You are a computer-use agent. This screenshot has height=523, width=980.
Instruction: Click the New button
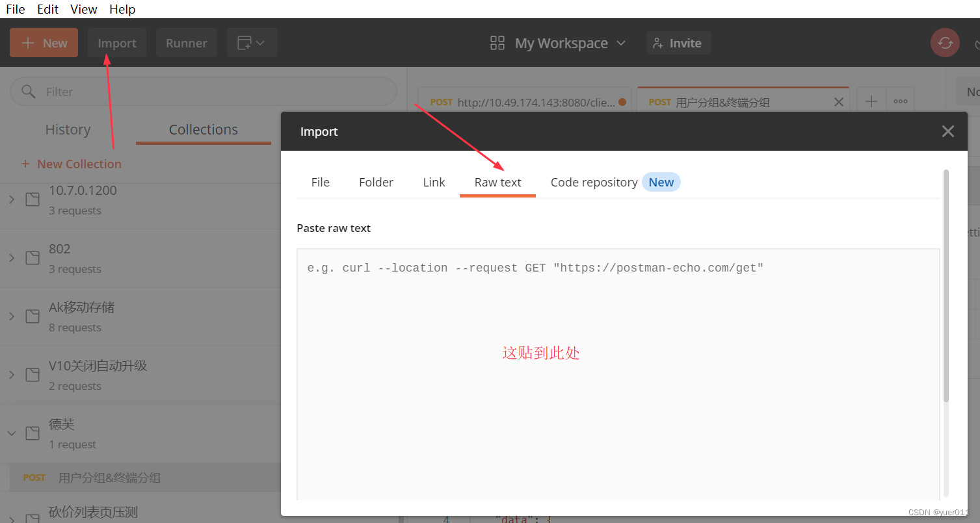tap(44, 43)
